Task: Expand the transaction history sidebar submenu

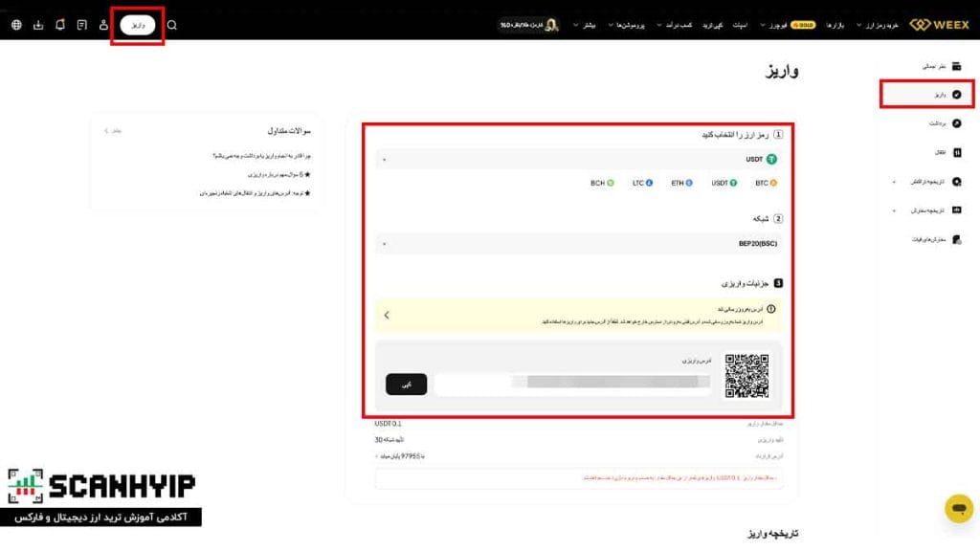Action: coord(894,182)
